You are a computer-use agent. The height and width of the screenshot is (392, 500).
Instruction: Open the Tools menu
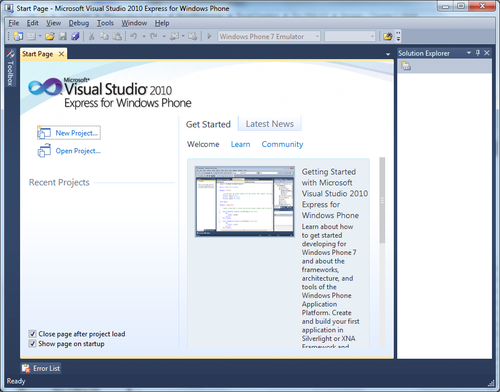coord(105,23)
